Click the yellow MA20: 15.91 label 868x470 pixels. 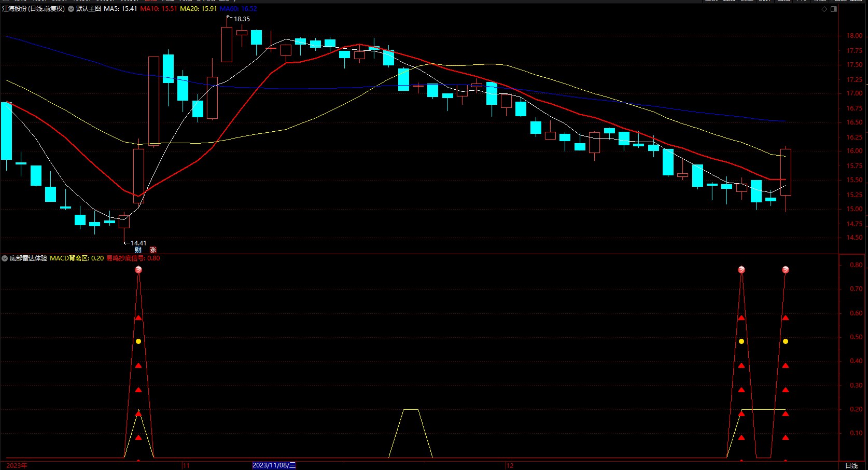[199, 9]
